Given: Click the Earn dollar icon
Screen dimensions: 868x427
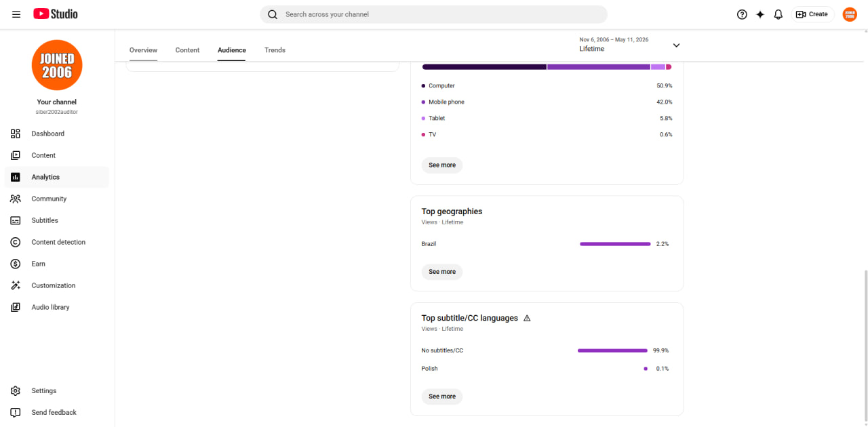Looking at the screenshot, I should coord(16,264).
